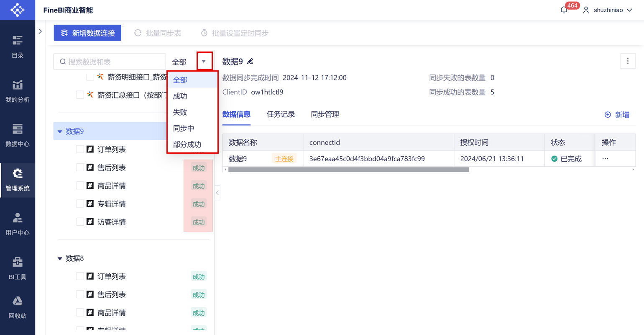Select 全部 in the status filter list
The width and height of the screenshot is (644, 335).
click(192, 80)
